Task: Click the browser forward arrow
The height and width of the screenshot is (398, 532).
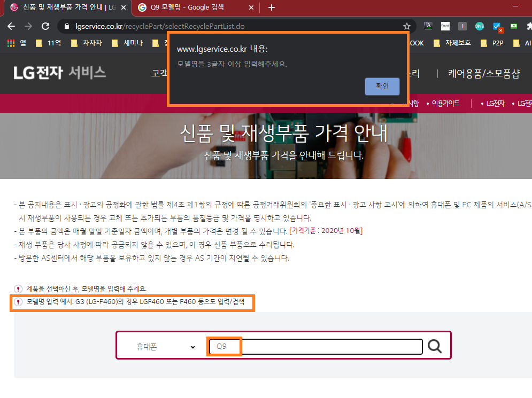Action: 28,26
